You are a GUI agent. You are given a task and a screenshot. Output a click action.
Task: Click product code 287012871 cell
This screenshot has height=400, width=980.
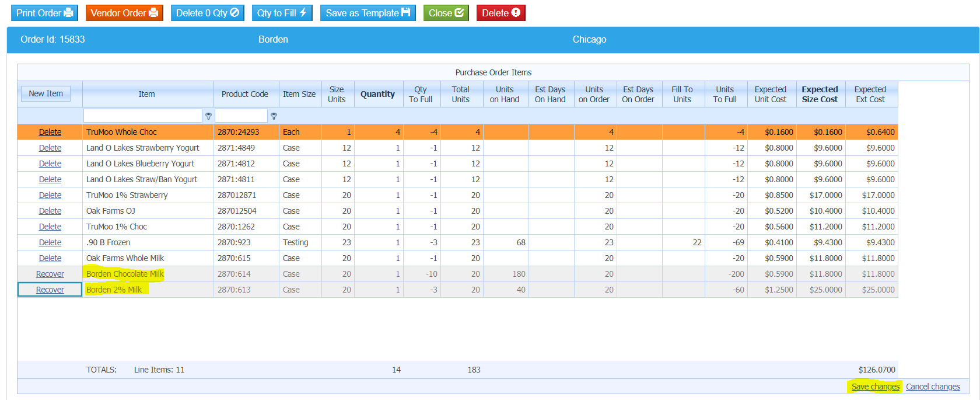(x=246, y=195)
